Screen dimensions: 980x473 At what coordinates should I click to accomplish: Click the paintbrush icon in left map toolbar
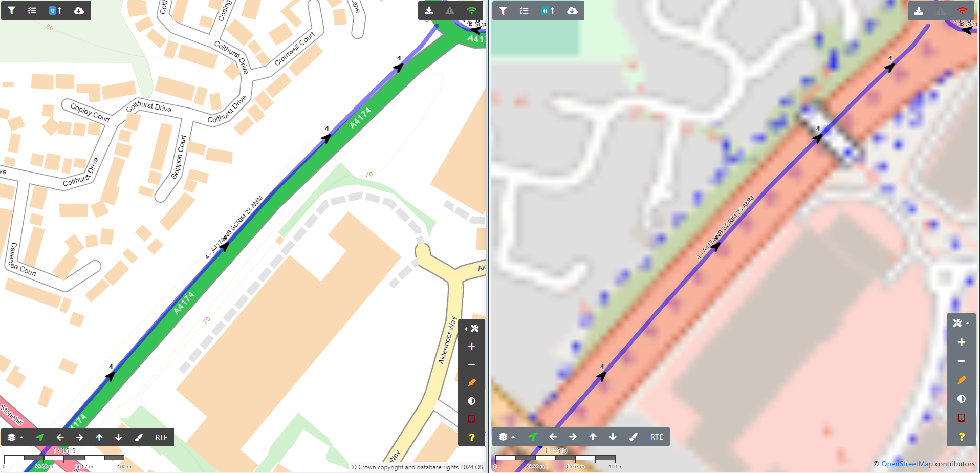pos(139,437)
